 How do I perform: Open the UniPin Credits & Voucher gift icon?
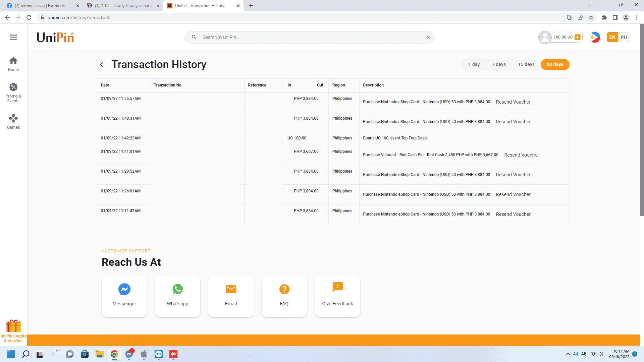point(13,331)
